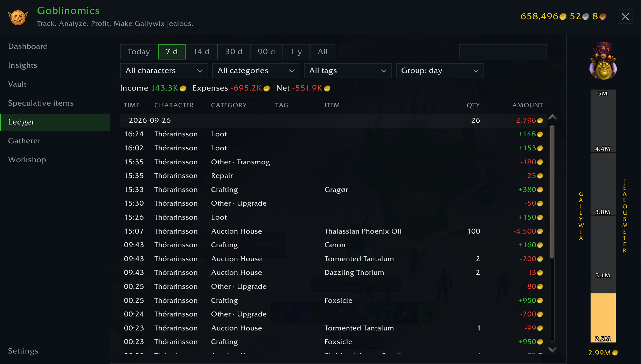Click the gold coin beside Expenses total

tap(266, 88)
